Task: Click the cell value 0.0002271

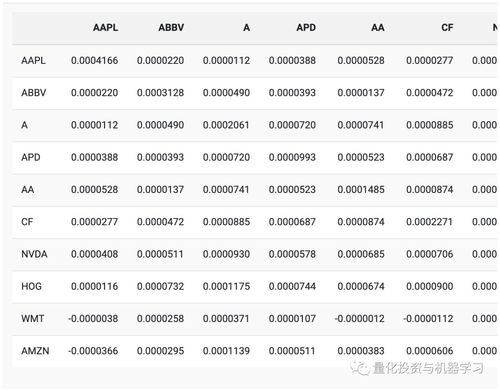Action: (429, 222)
